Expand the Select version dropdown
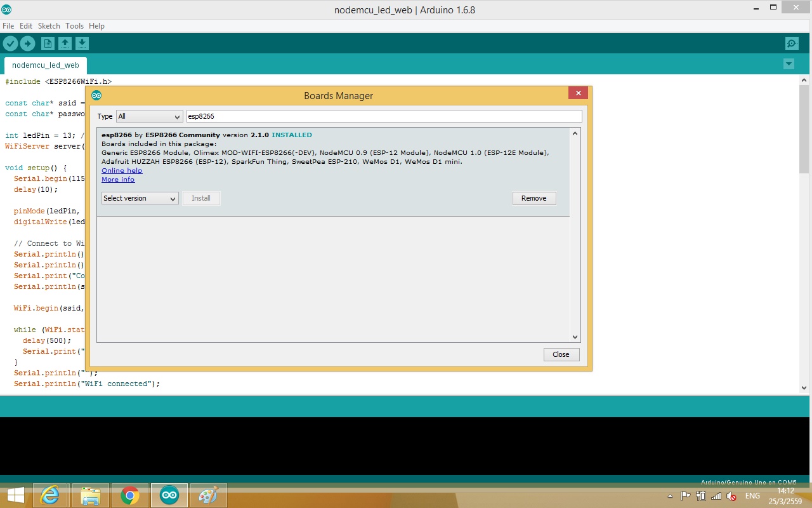This screenshot has width=812, height=508. point(140,198)
